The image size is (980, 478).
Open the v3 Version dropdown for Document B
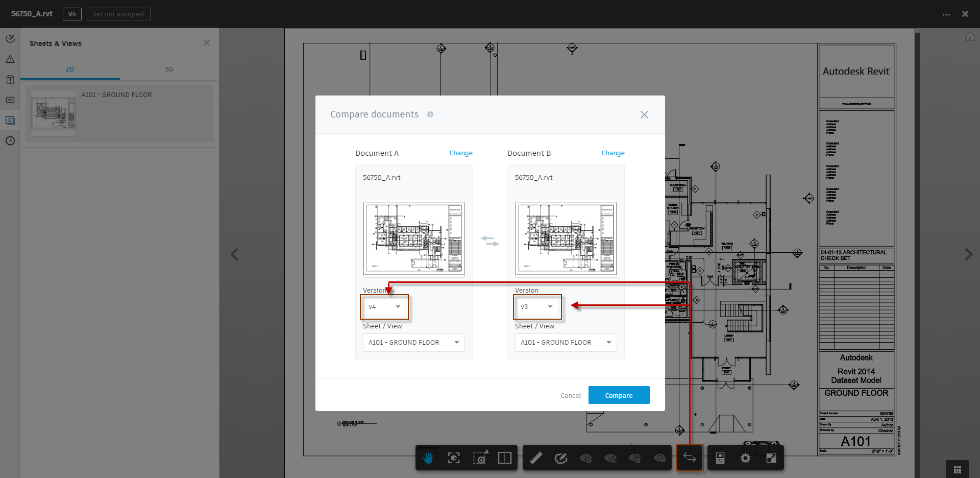536,307
